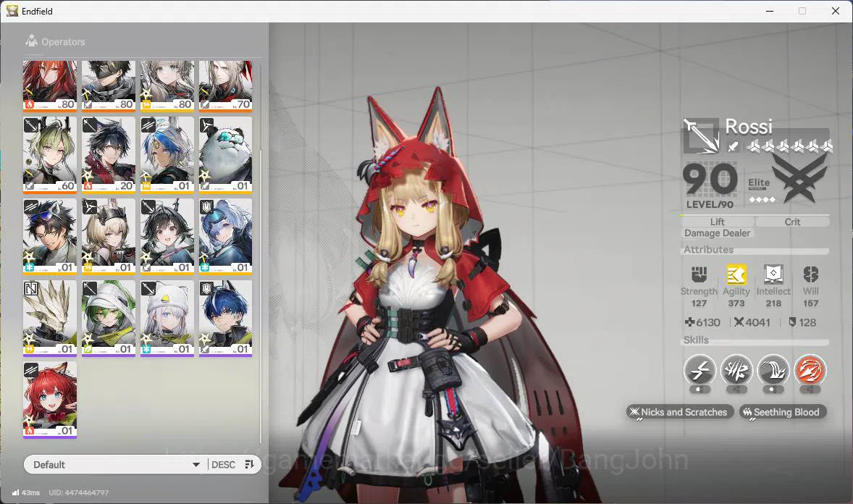This screenshot has height=504, width=853.
Task: Click the sort direction arrows icon
Action: 250,464
